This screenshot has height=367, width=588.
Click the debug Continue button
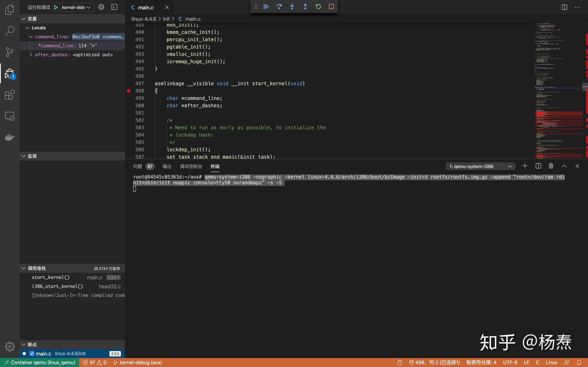click(x=266, y=7)
